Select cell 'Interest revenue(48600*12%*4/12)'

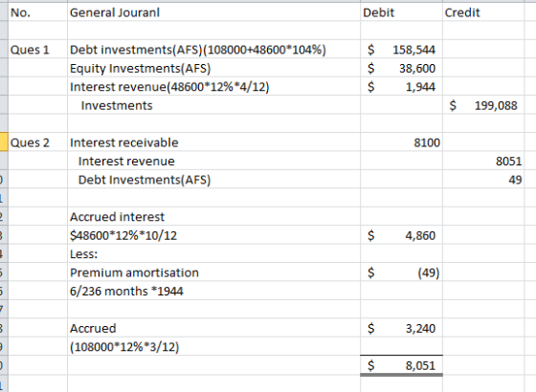[213, 87]
